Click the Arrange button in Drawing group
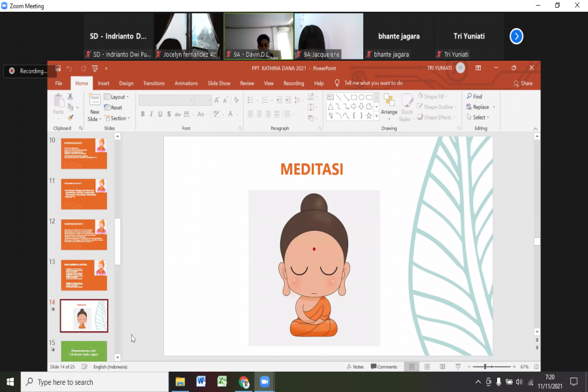This screenshot has width=588, height=392. [389, 106]
